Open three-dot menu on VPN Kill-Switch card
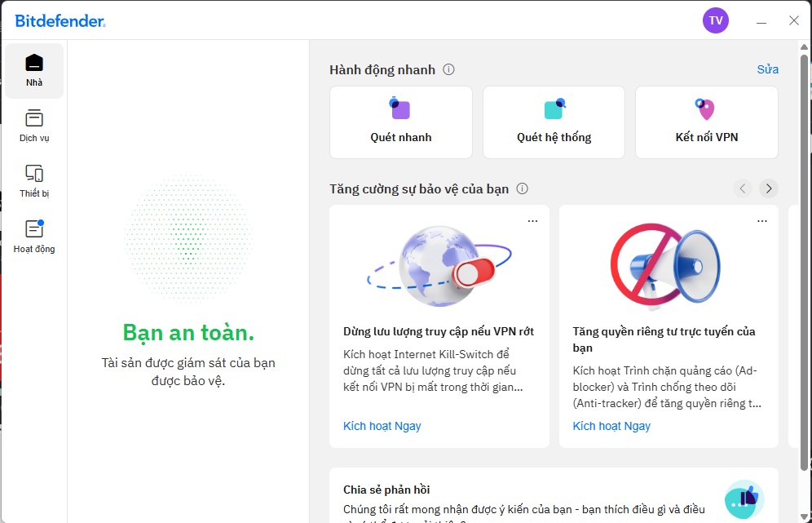Image resolution: width=812 pixels, height=523 pixels. tap(532, 221)
